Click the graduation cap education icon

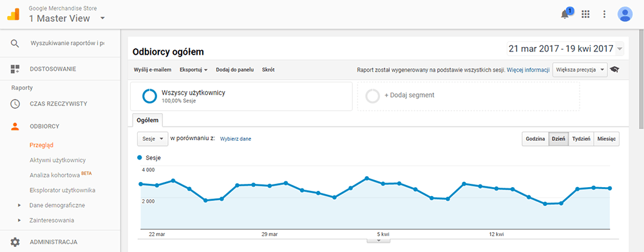click(614, 69)
